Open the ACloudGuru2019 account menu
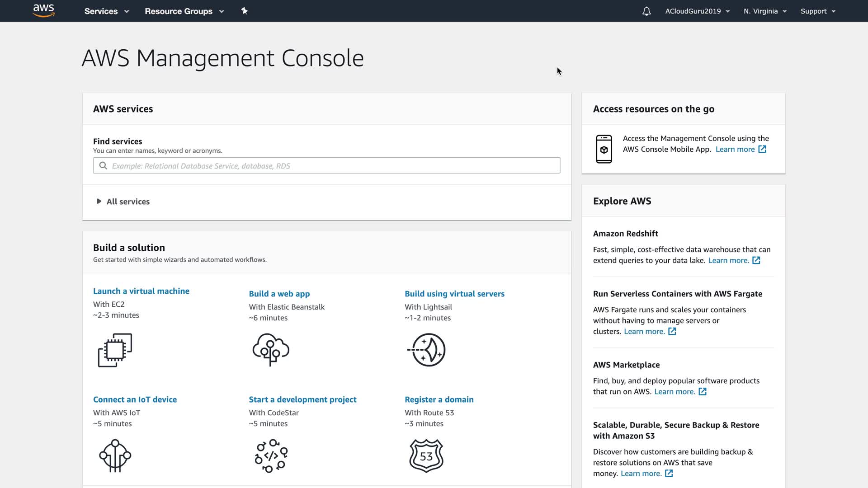 click(697, 11)
